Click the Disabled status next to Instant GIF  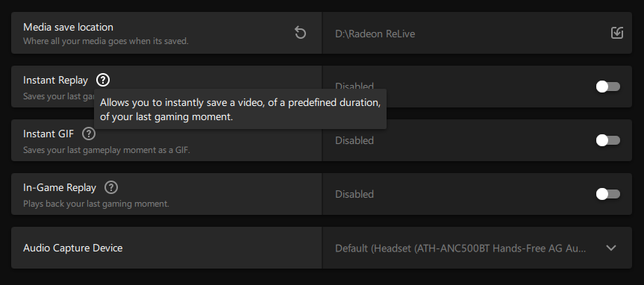[x=354, y=140]
